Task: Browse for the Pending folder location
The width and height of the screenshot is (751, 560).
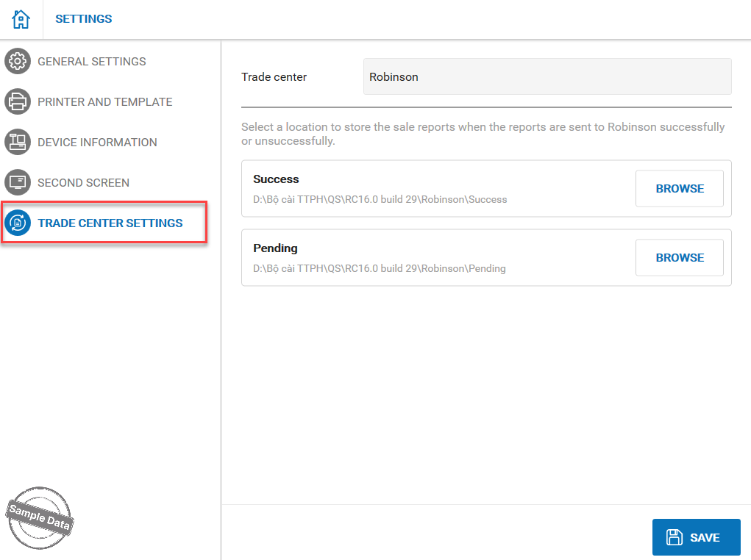Action: point(679,257)
